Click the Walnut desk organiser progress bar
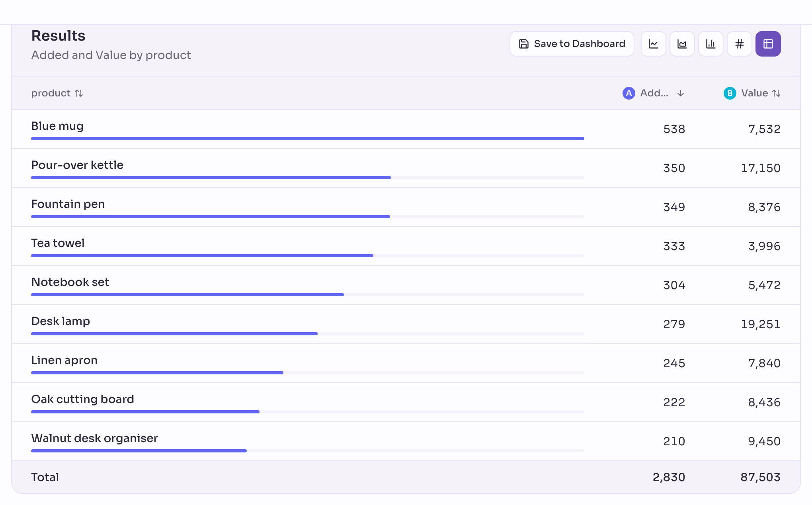The height and width of the screenshot is (505, 812). click(x=308, y=451)
